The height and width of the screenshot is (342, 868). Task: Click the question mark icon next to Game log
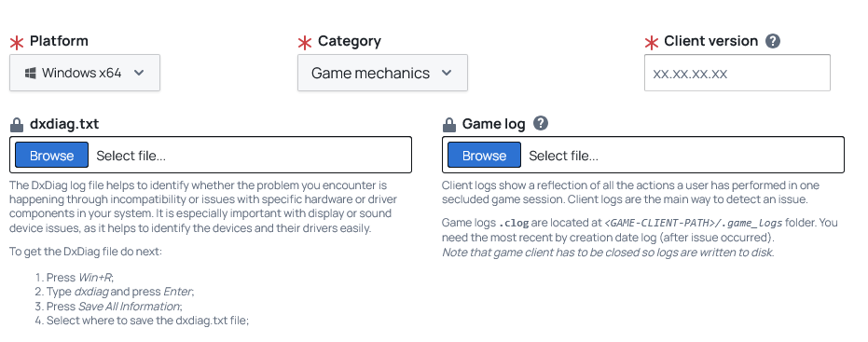(x=541, y=123)
